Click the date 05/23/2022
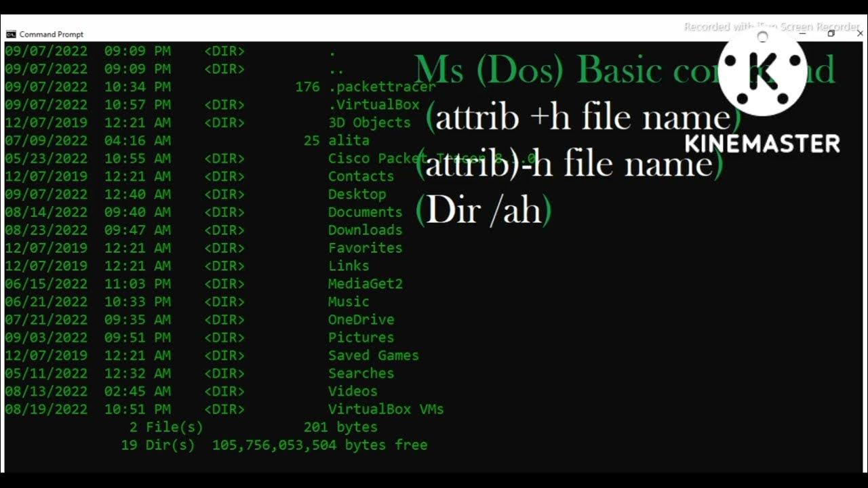 [46, 159]
